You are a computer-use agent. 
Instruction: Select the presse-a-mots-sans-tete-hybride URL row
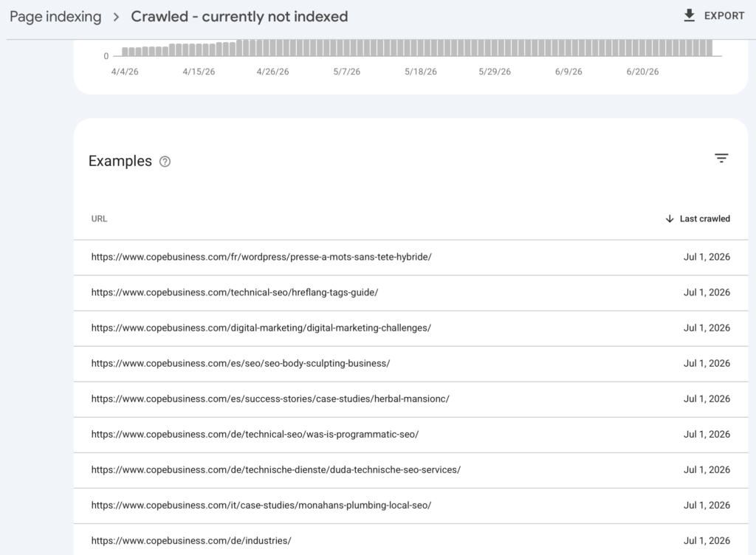[410, 258]
